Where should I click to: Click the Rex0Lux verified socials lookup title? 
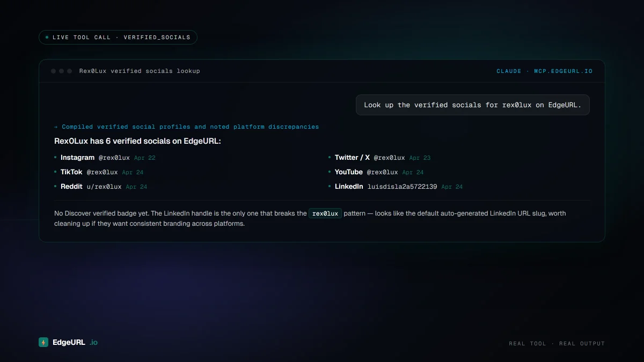point(140,71)
